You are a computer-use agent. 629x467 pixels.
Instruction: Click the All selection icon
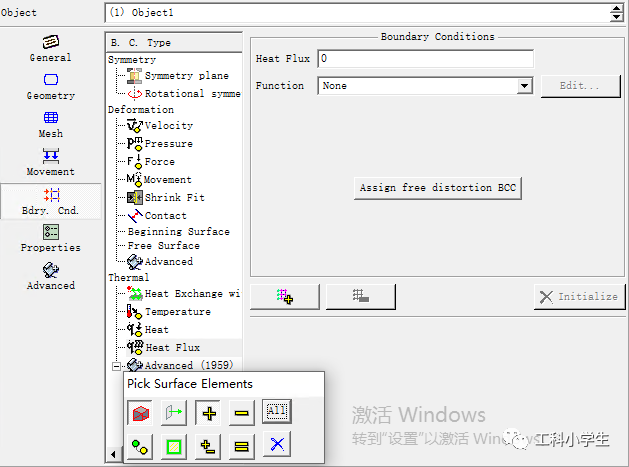point(276,411)
